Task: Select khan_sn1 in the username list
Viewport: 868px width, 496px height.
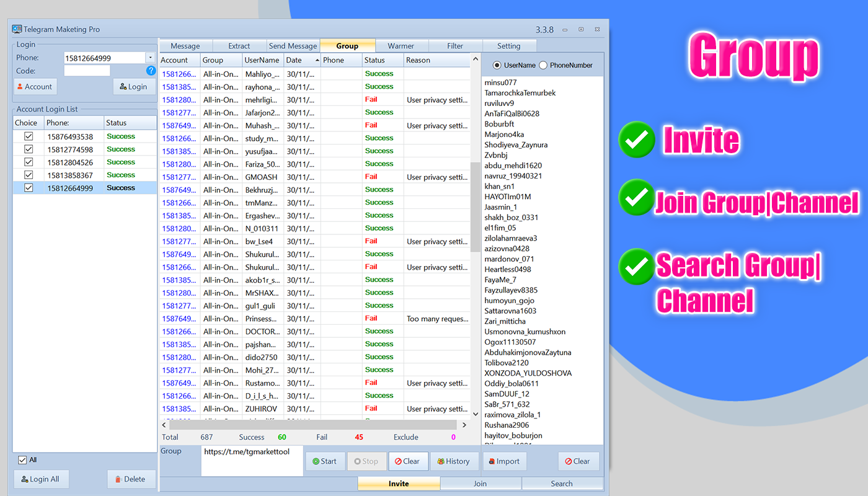Action: click(x=500, y=187)
